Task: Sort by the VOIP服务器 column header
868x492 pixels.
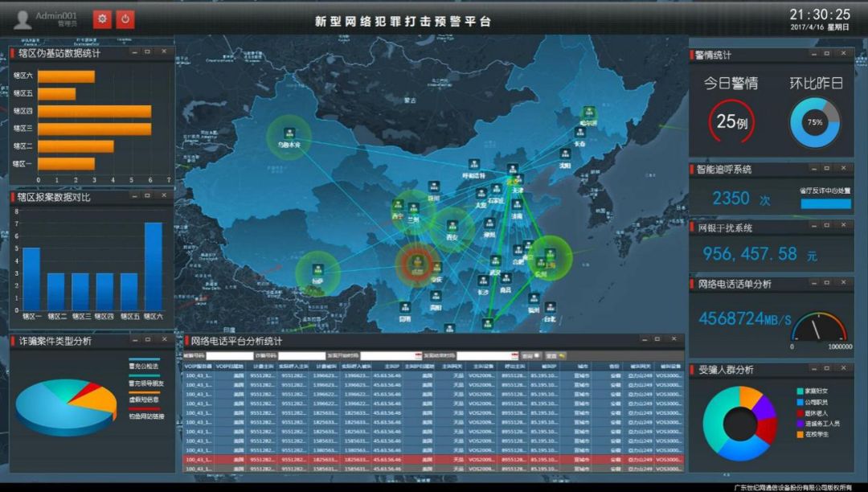Action: pos(198,366)
